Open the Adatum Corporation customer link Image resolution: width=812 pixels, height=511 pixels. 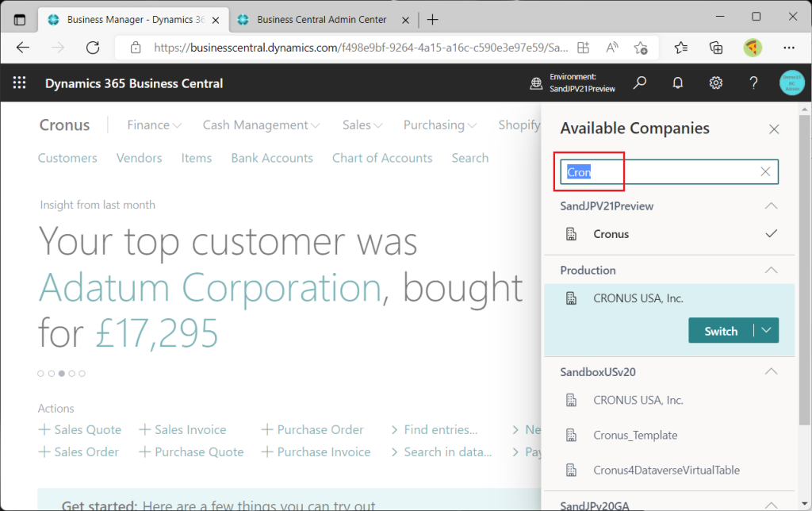point(209,287)
